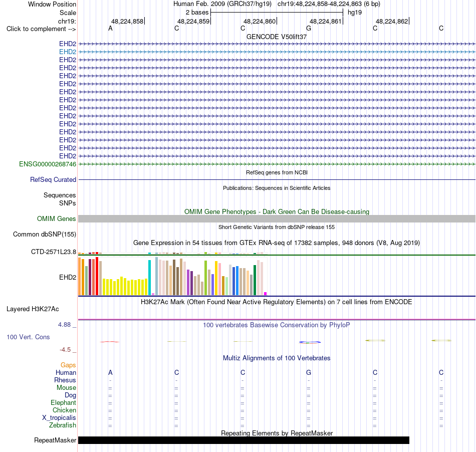Click the chr19:48,224,858-48,224,863 (6 bp) position title

point(329,4)
